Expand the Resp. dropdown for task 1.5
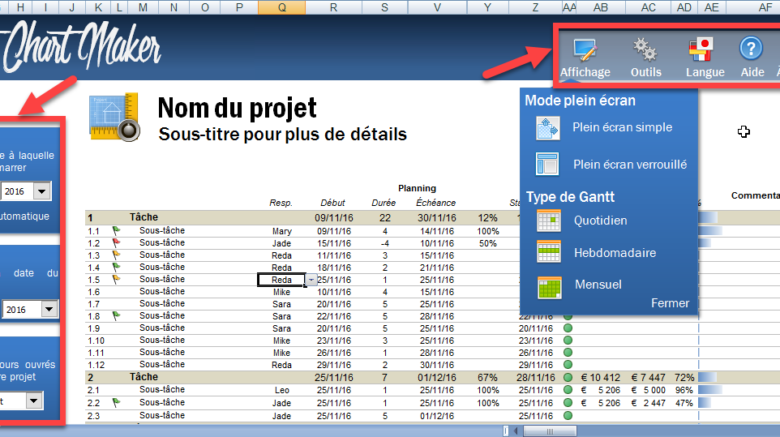This screenshot has height=437, width=780. [x=310, y=280]
